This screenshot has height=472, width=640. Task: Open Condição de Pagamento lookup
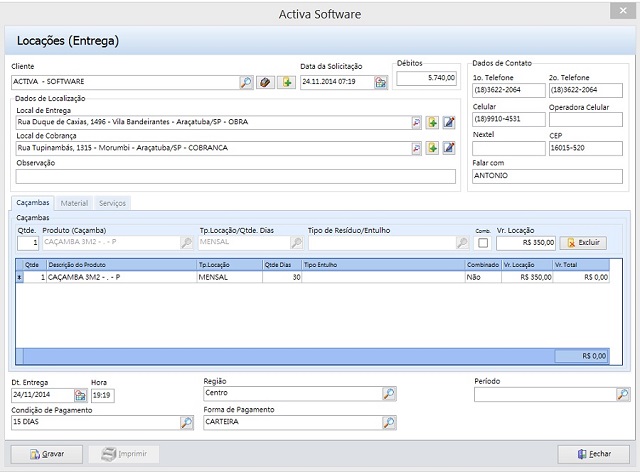tap(186, 423)
